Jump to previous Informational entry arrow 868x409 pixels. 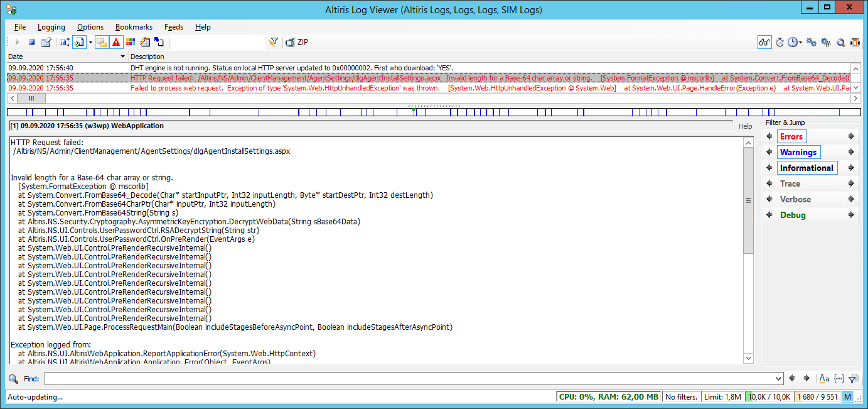769,168
